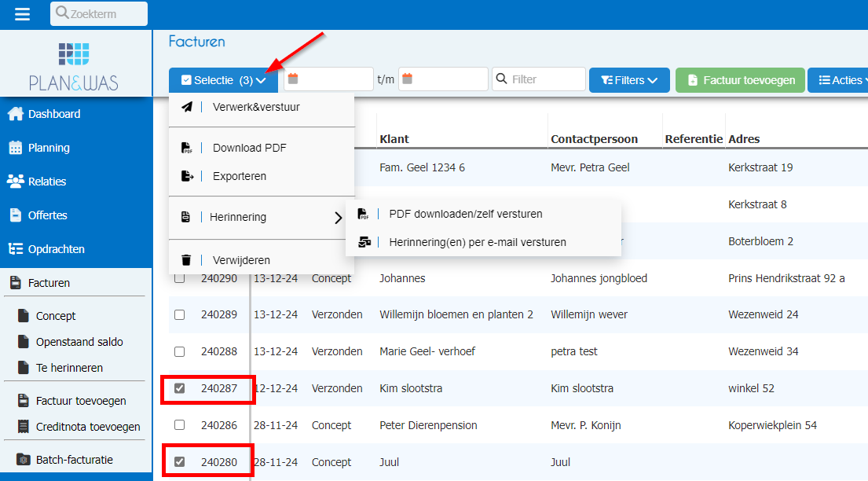
Task: Collapse the Selectie (3) dropdown
Action: pos(225,80)
